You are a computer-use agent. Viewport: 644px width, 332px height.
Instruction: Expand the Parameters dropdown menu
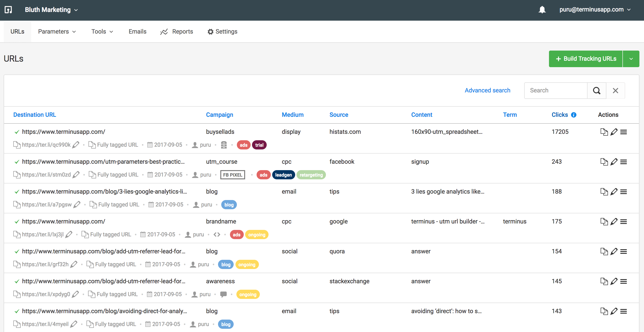[57, 31]
